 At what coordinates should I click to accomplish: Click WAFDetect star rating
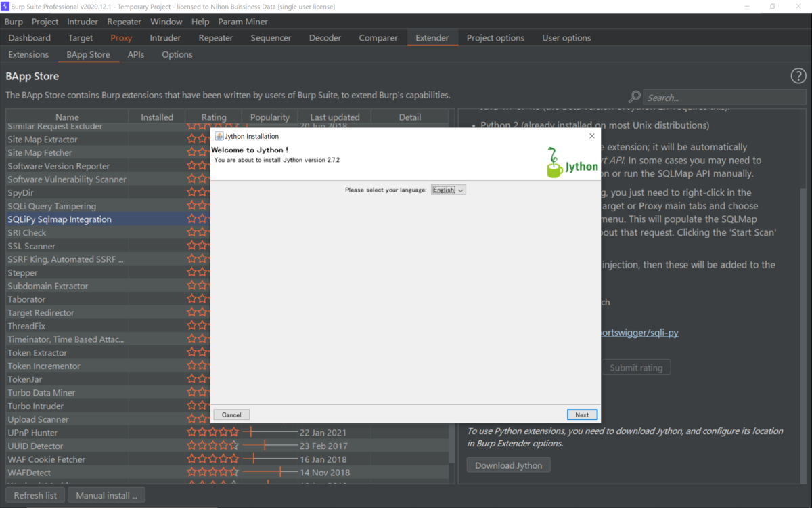point(213,473)
